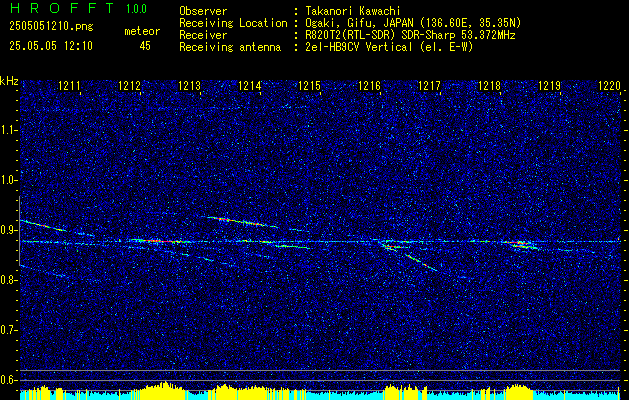This screenshot has width=629, height=400.
Task: Click the 1218 time axis label
Action: click(489, 85)
